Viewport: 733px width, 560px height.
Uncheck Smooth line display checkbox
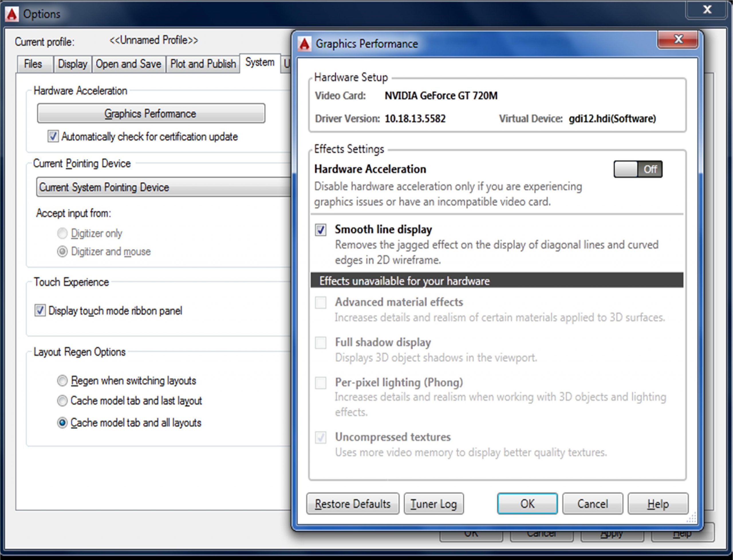321,230
